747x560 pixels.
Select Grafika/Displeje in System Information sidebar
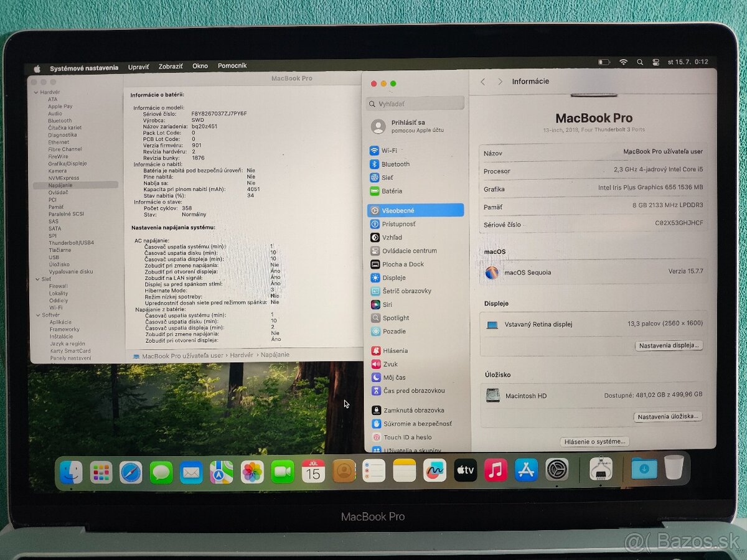pos(67,164)
